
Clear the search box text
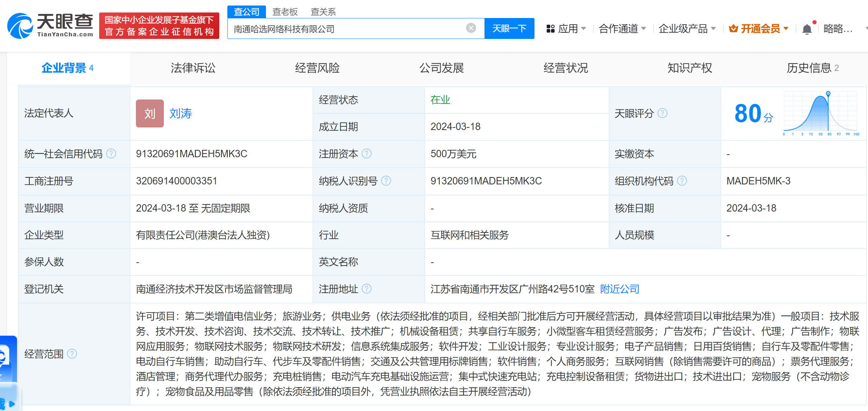(471, 28)
